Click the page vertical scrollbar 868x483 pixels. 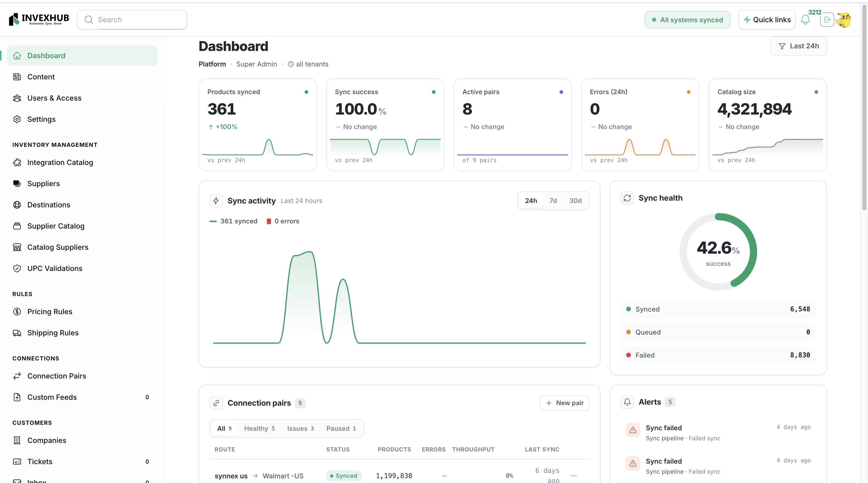[864, 108]
